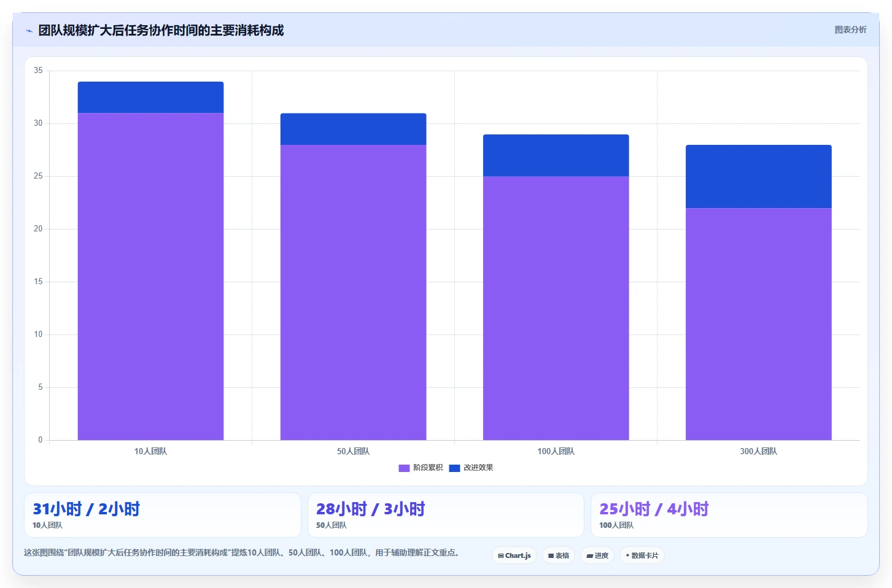Click the blue bar segment for 50人团队
This screenshot has height=588, width=892.
point(353,129)
